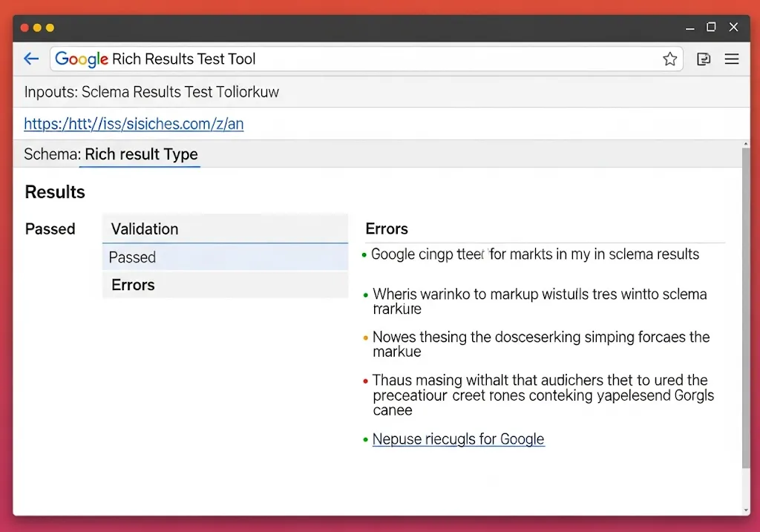Screen dimensions: 760x532
Task: Click the Google logo in the address bar
Action: point(82,59)
